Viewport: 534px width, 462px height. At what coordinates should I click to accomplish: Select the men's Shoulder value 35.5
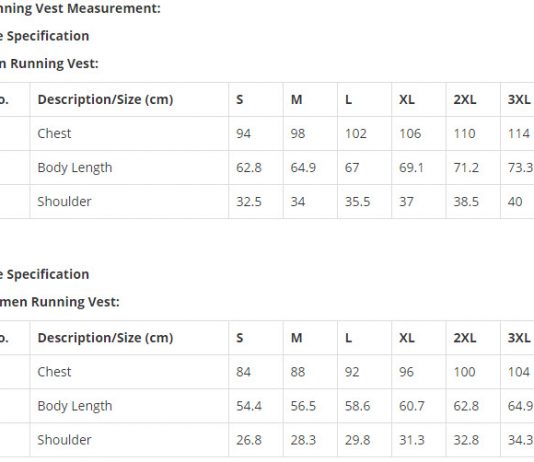point(357,202)
